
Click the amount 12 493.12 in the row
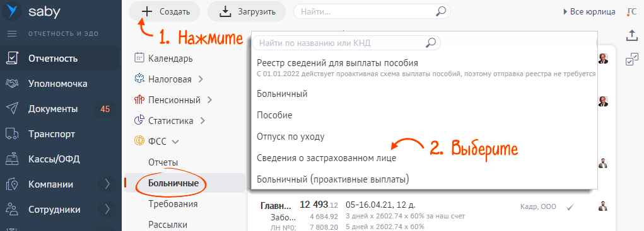pyautogui.click(x=319, y=205)
